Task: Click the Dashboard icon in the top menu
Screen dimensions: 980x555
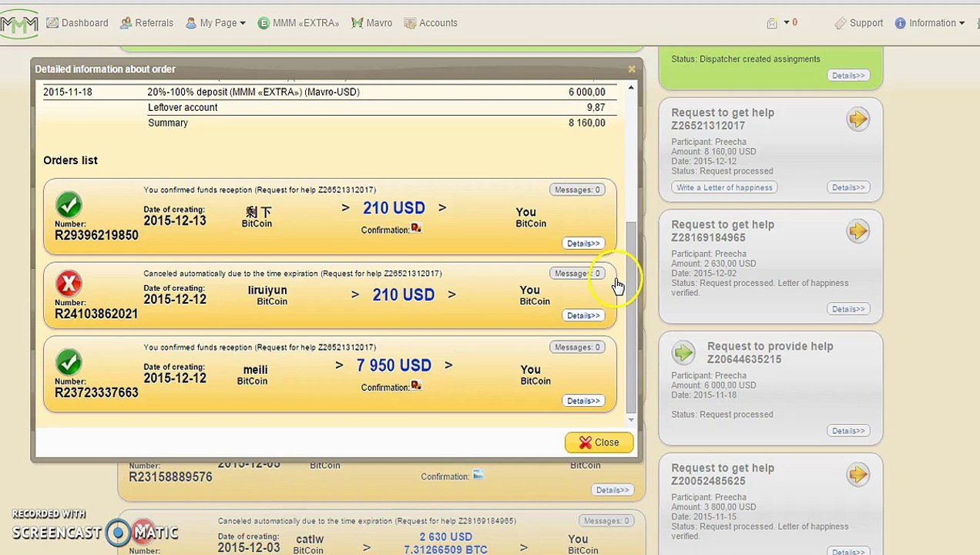Action: [52, 23]
